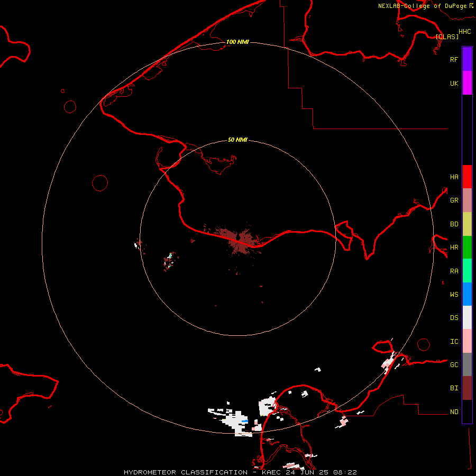Click the red HA legend color swatch
Image resolution: width=476 pixels, height=476 pixels.
[467, 177]
